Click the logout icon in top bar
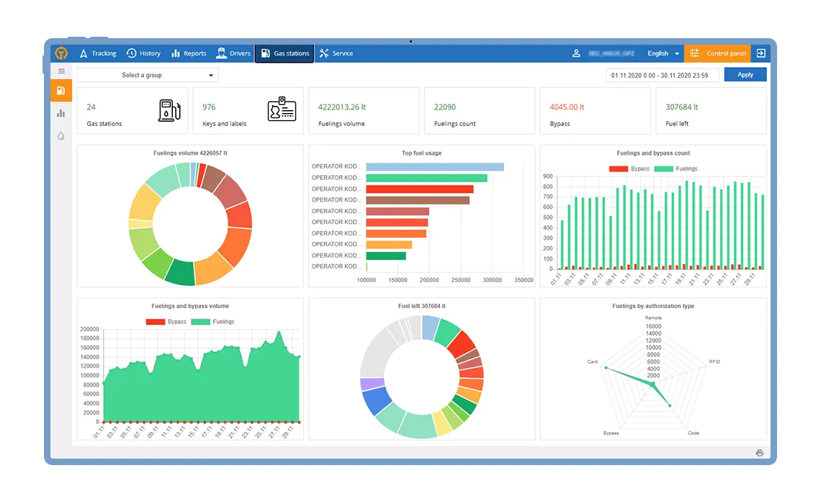This screenshot has height=504, width=821. [761, 53]
